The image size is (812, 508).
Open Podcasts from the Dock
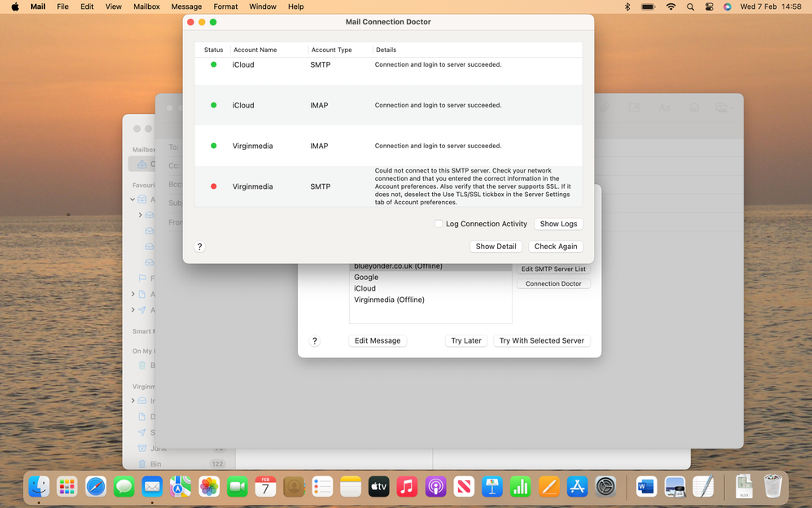click(x=435, y=487)
